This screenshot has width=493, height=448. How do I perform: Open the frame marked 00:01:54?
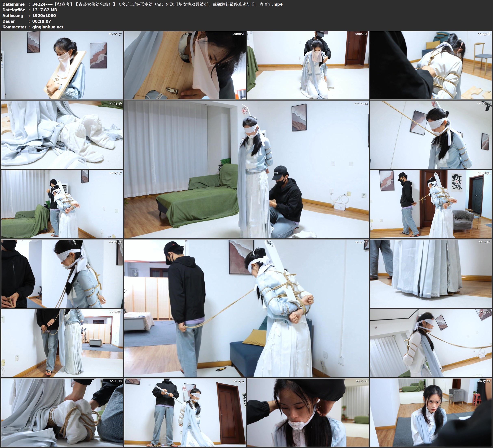(x=185, y=65)
